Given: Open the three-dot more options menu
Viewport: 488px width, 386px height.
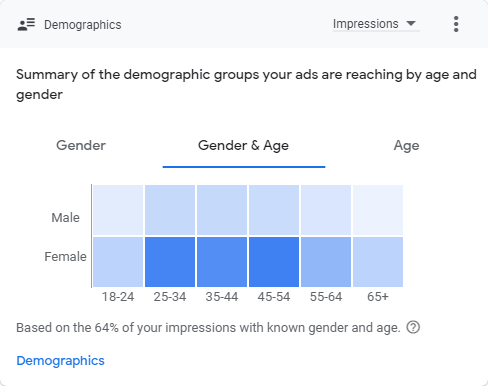Looking at the screenshot, I should (x=456, y=24).
